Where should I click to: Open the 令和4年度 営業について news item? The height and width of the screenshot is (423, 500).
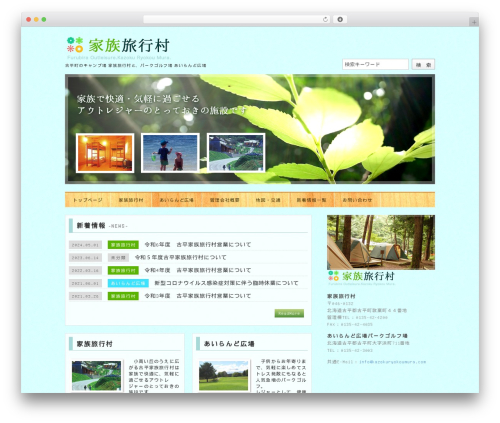(x=198, y=270)
